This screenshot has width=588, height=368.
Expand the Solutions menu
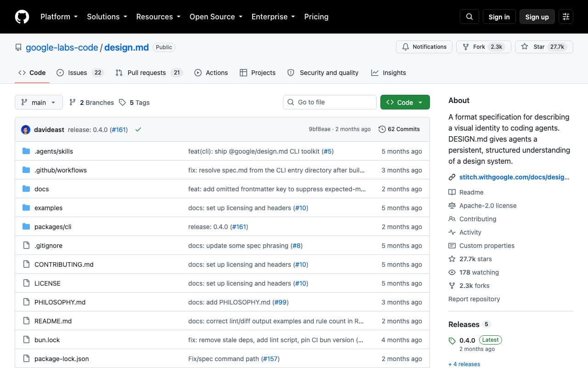coord(107,17)
